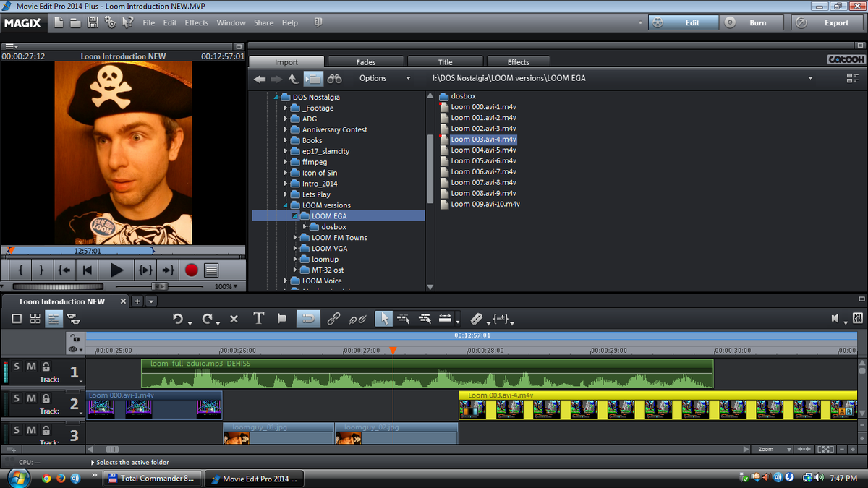Open the File menu
This screenshot has width=868, height=488.
click(149, 22)
